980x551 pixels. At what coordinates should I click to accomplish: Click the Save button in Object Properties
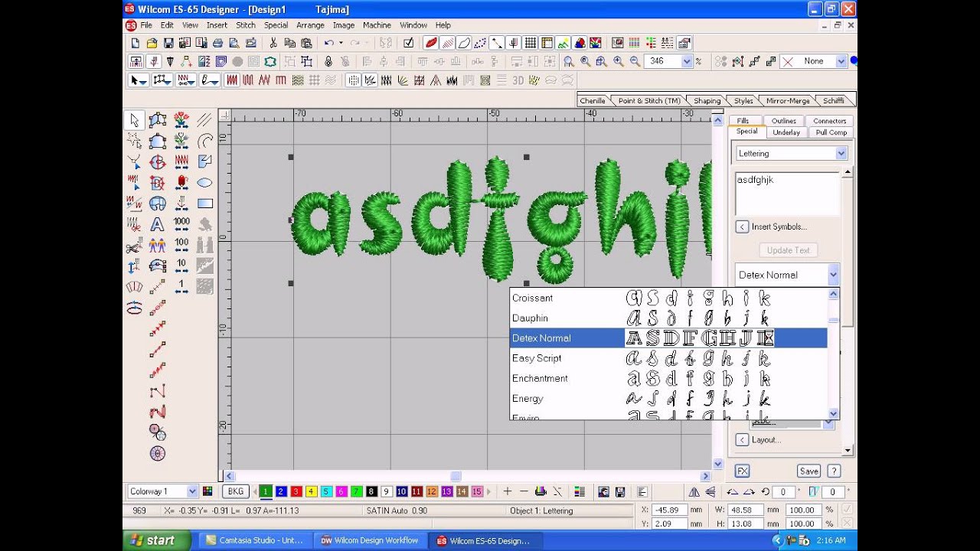tap(808, 471)
